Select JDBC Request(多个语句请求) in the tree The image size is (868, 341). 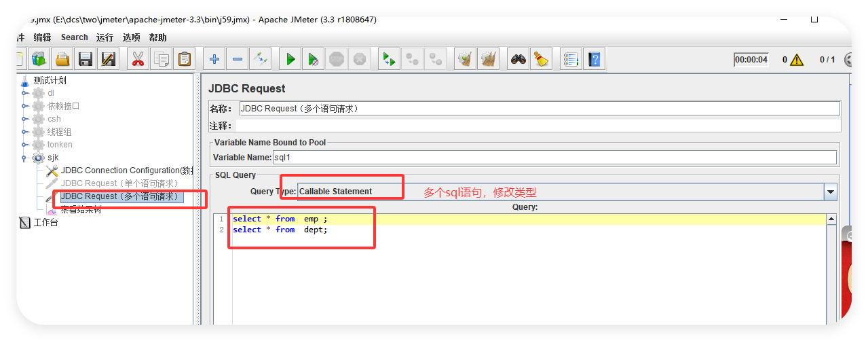coord(121,196)
